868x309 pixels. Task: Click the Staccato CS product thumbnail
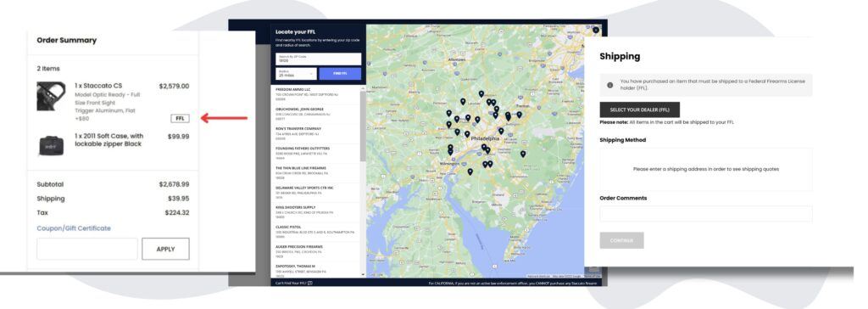(x=51, y=97)
